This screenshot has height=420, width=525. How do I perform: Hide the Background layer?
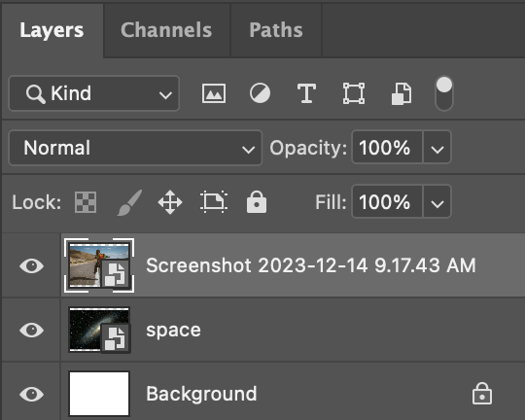pyautogui.click(x=31, y=394)
